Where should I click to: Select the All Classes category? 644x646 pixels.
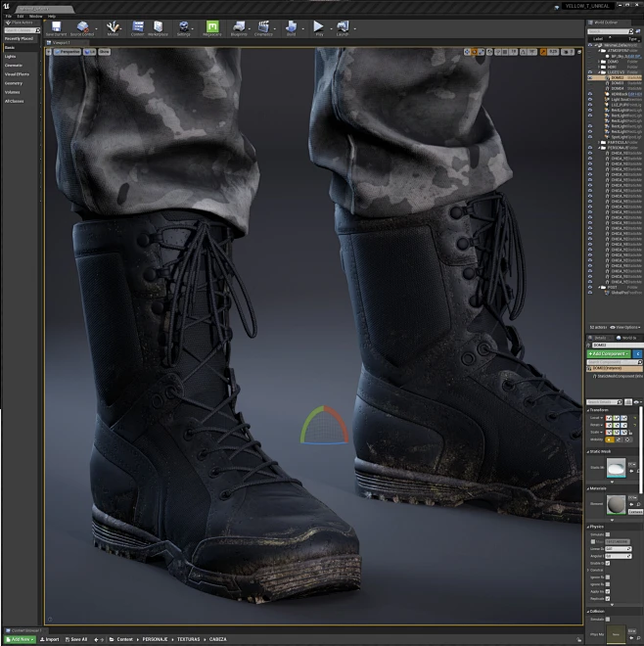click(x=14, y=102)
